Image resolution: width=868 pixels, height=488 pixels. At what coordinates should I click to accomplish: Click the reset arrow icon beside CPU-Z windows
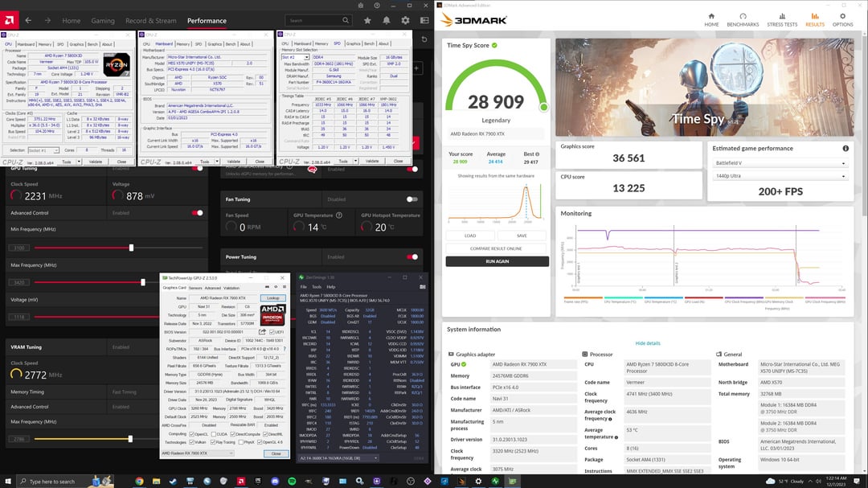pos(424,39)
